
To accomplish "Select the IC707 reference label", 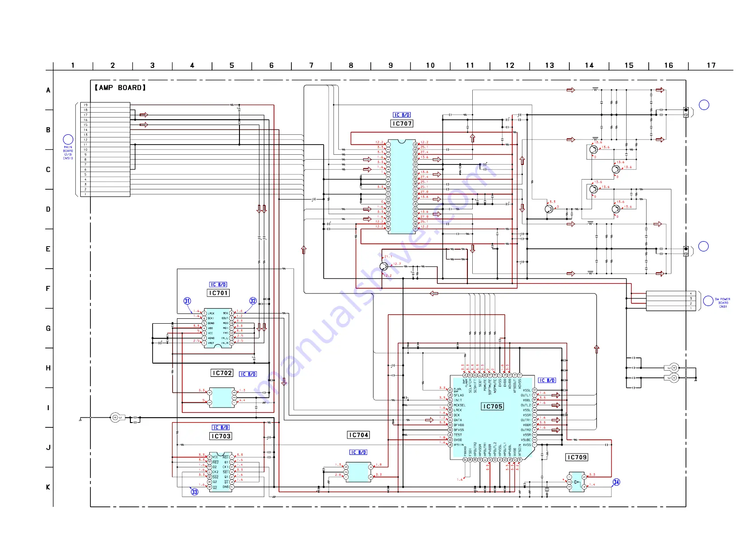I will [402, 124].
